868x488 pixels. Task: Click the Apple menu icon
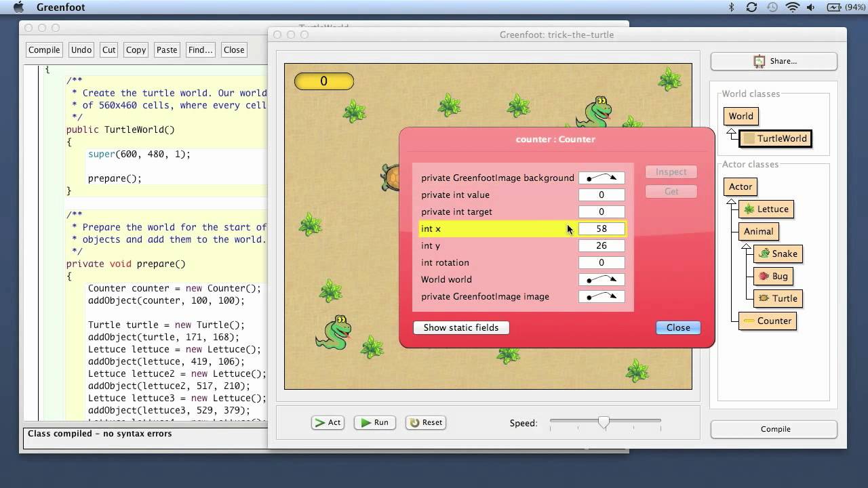18,7
